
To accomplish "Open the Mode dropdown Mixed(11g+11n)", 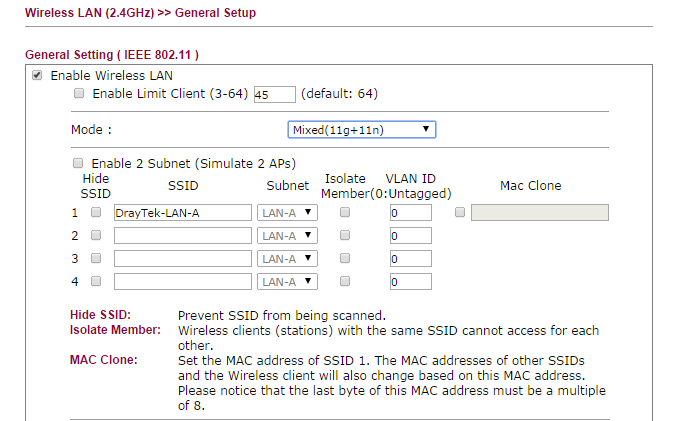I will tap(361, 130).
